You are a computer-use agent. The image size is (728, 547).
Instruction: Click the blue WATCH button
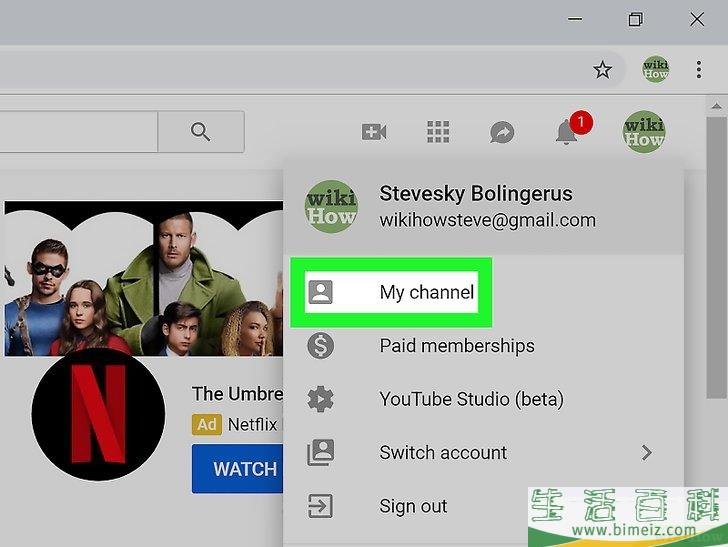pyautogui.click(x=237, y=469)
